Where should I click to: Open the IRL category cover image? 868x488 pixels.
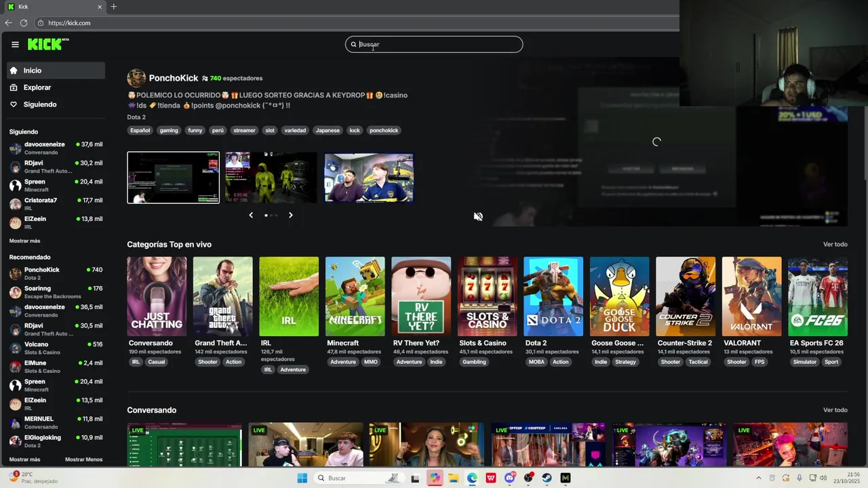pyautogui.click(x=289, y=296)
